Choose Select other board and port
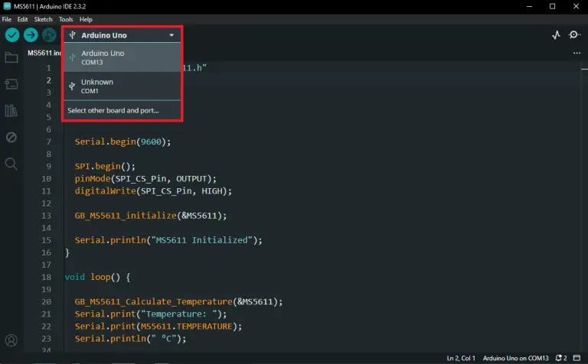The width and height of the screenshot is (588, 364). (113, 110)
